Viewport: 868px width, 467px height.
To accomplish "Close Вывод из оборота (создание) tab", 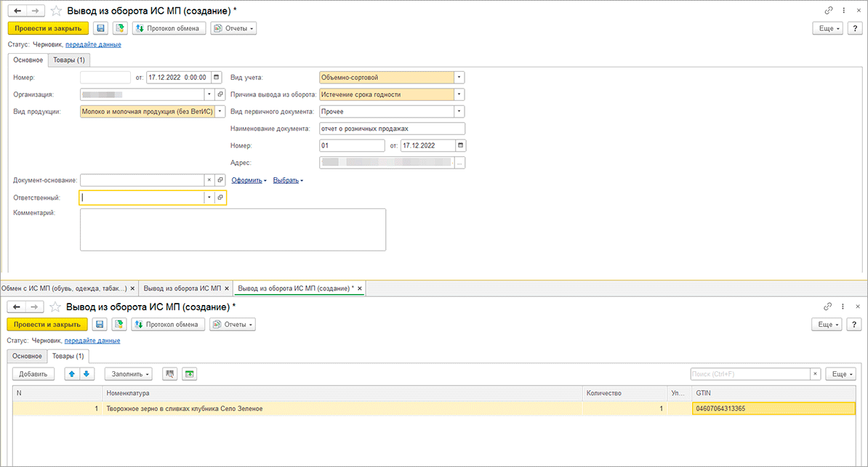I will coord(359,288).
